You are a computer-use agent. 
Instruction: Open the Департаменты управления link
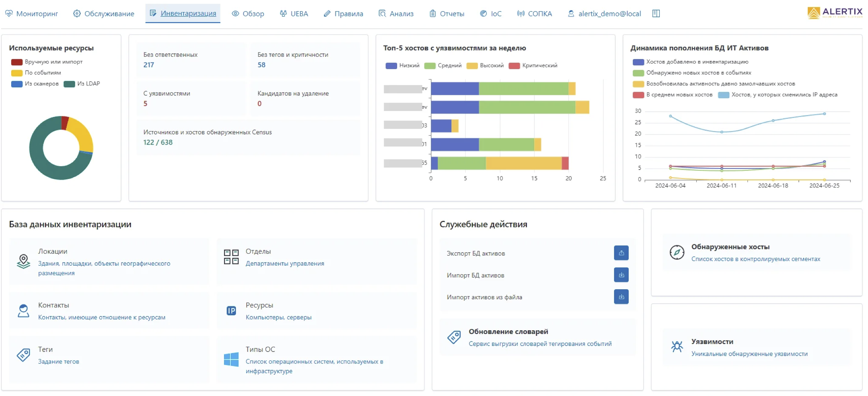[285, 263]
